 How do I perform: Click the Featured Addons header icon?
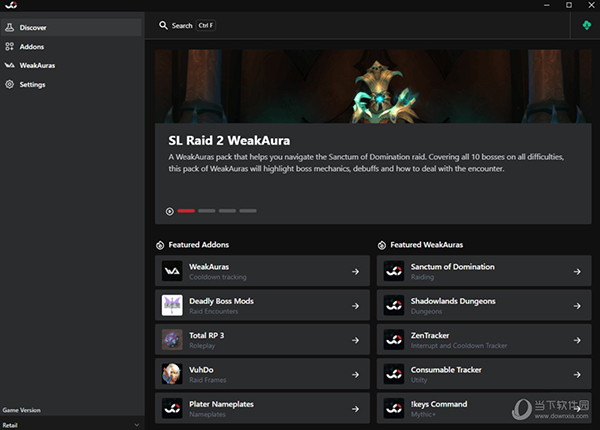160,245
